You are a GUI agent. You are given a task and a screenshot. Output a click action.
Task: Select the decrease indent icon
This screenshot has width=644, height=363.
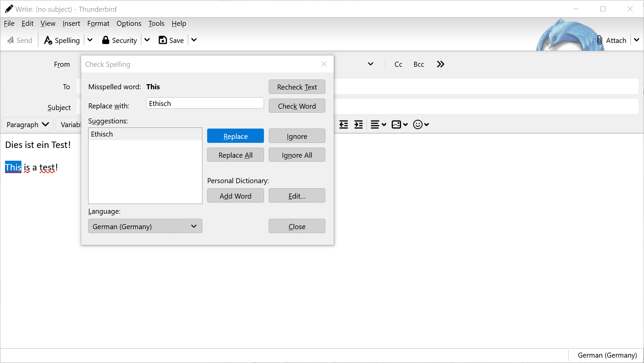coord(343,124)
